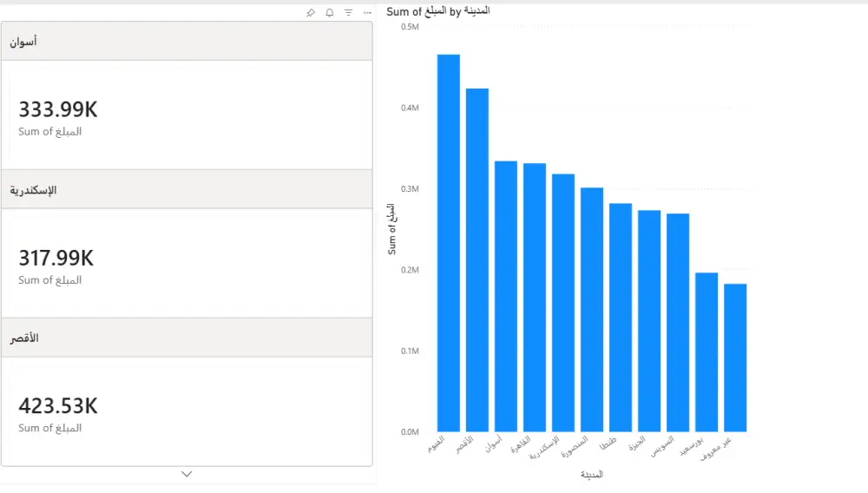Click the 0.5M y-axis tick label

(410, 27)
